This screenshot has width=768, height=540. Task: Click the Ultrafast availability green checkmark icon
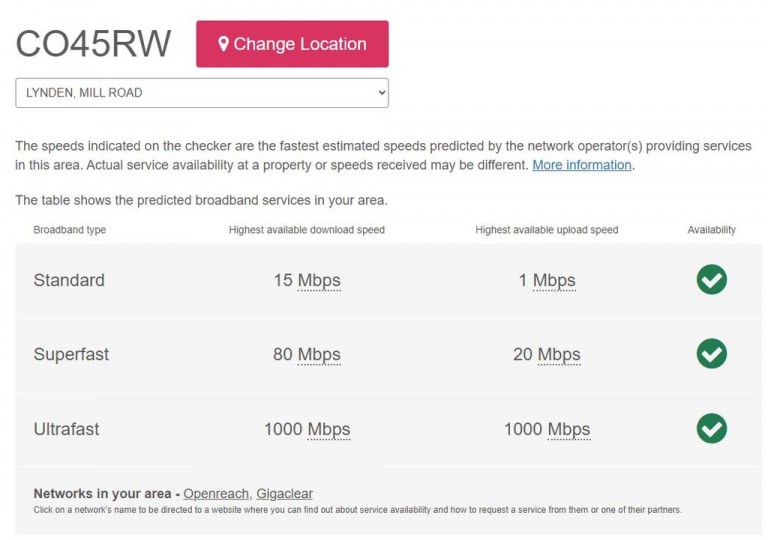(712, 428)
